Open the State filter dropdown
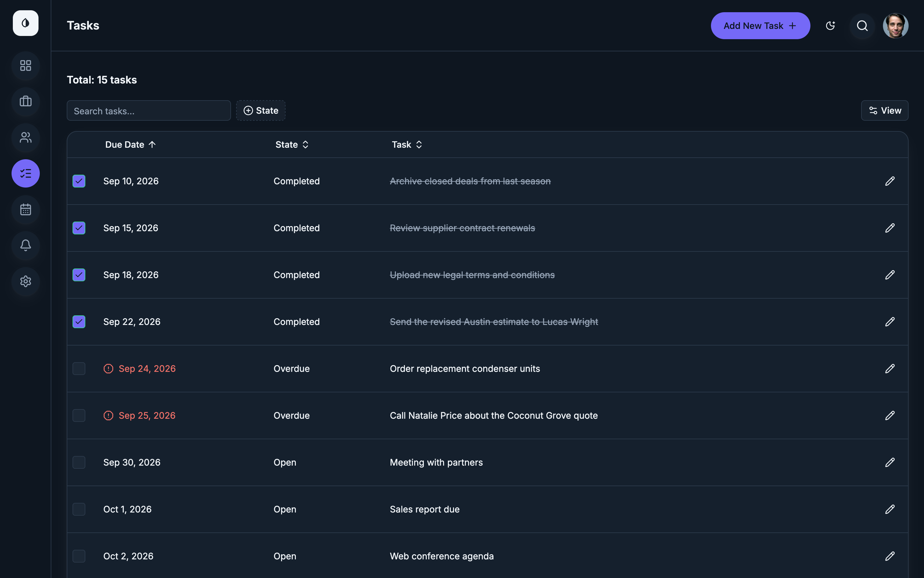The height and width of the screenshot is (578, 924). (261, 110)
